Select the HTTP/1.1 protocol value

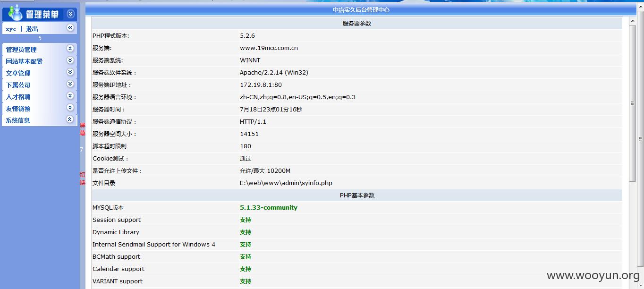point(253,122)
